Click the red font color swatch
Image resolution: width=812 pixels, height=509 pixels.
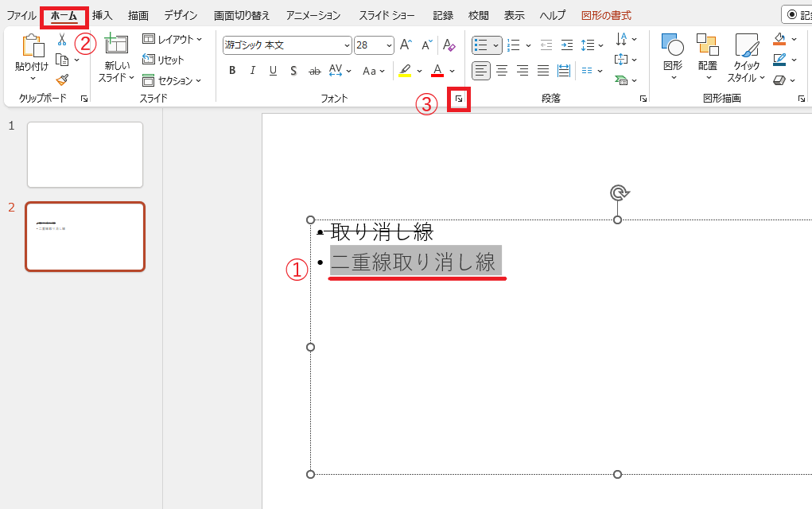point(437,71)
